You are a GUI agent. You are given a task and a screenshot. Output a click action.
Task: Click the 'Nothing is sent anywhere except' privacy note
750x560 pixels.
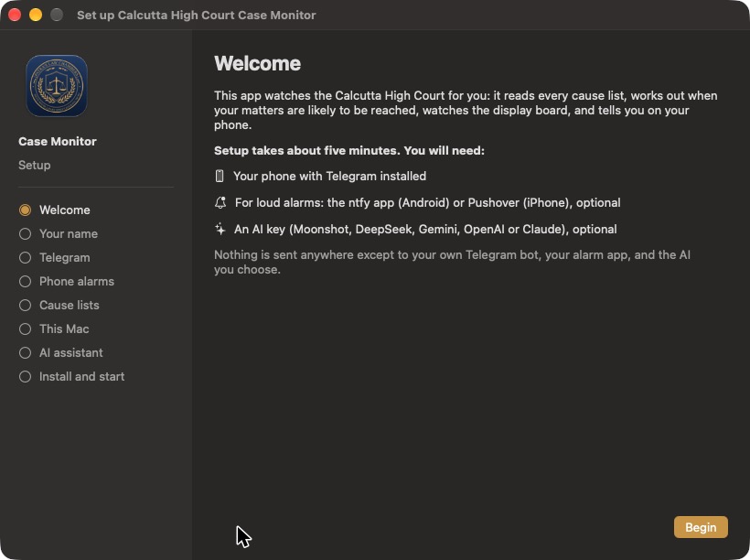coord(452,262)
